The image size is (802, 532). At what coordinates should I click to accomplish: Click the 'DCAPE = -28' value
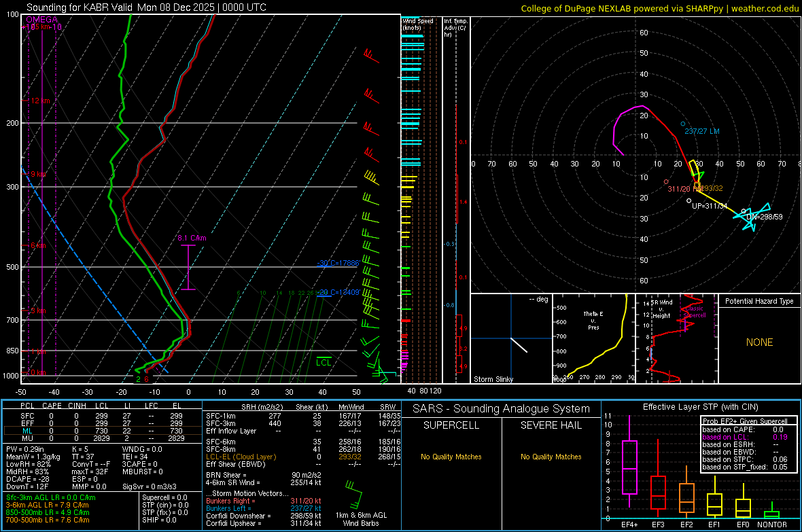coord(28,479)
